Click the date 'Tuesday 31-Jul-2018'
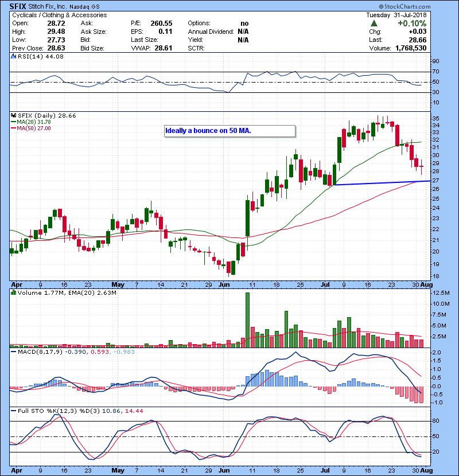 click(x=396, y=15)
